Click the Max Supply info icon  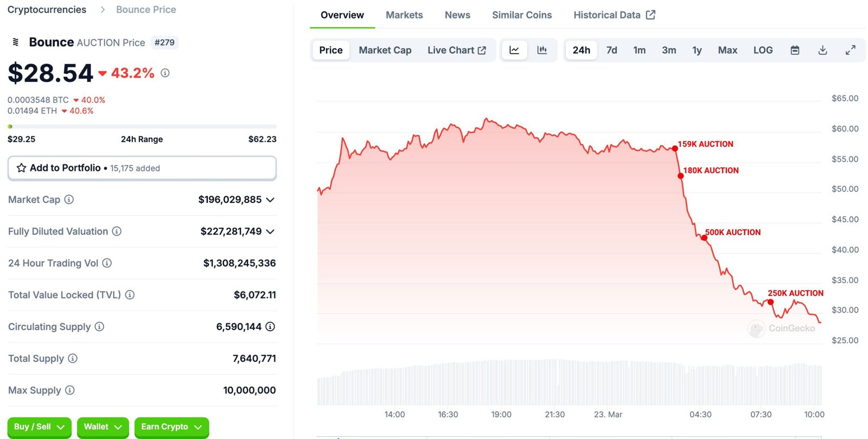[70, 390]
